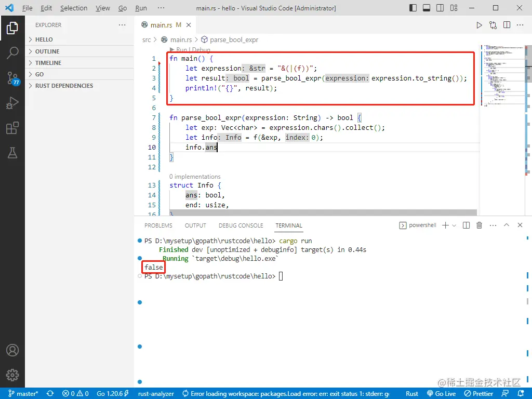This screenshot has width=532, height=399.
Task: Open the Selection menu
Action: click(x=74, y=8)
